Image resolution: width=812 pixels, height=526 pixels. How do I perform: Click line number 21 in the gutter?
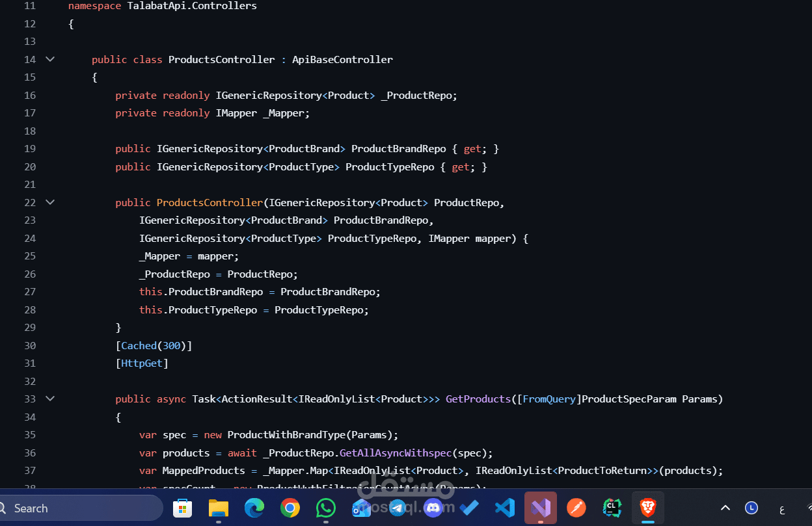tap(29, 185)
